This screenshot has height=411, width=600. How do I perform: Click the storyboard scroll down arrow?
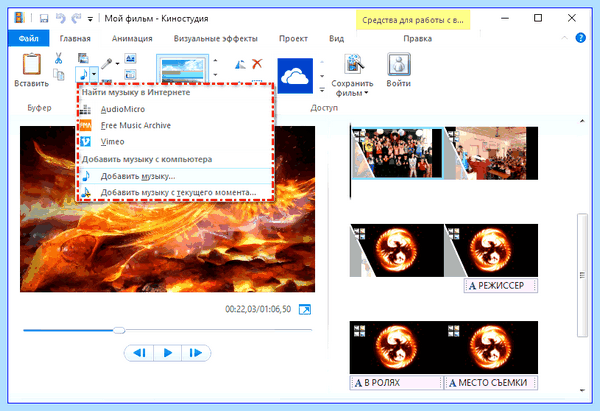[x=582, y=390]
